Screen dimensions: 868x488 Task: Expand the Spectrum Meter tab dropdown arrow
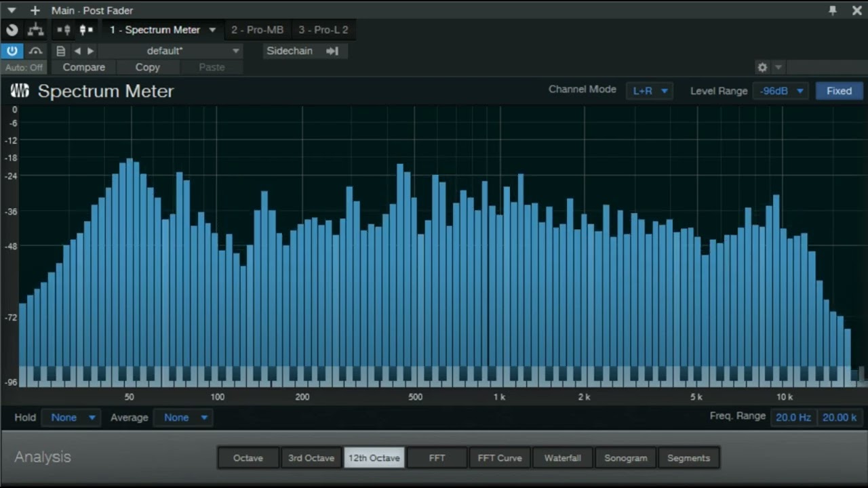point(212,30)
